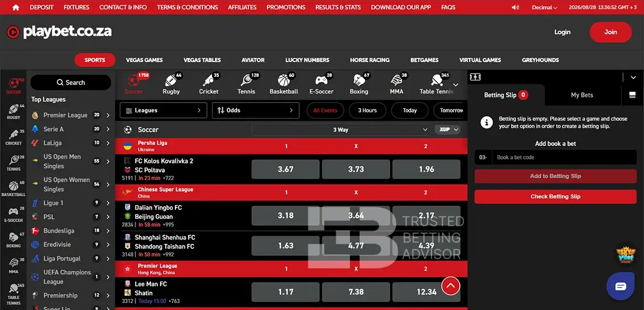Select the 3 Hours time filter
This screenshot has height=310, width=644.
(x=368, y=111)
